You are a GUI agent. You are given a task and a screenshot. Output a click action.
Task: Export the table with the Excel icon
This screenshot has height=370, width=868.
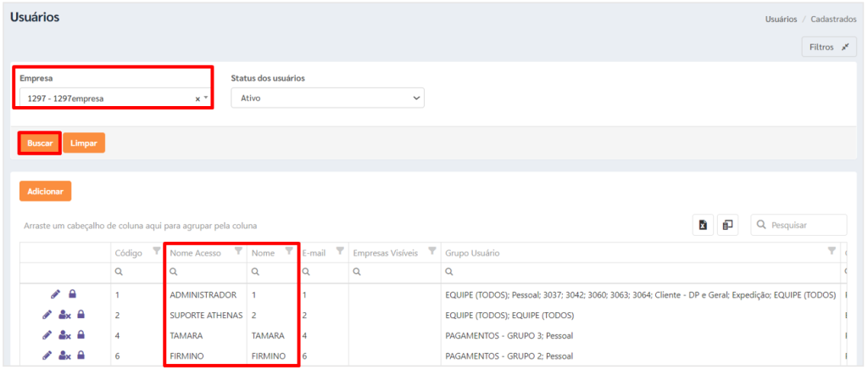pos(703,225)
